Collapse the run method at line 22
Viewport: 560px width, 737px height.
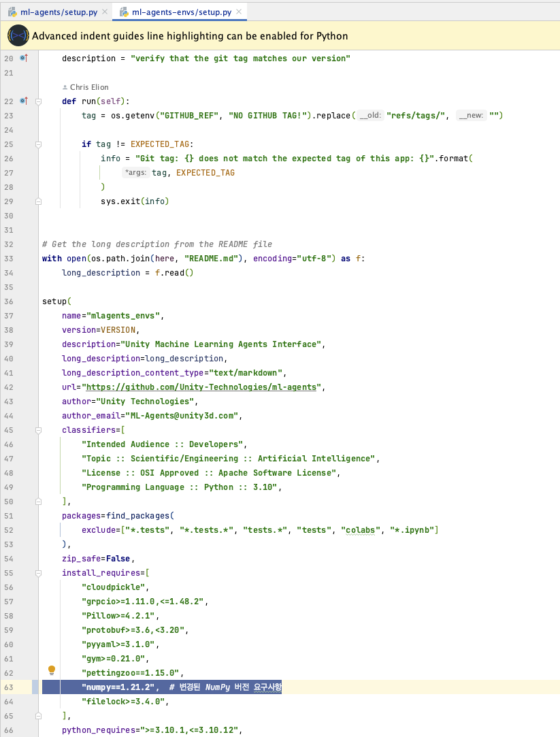click(39, 101)
